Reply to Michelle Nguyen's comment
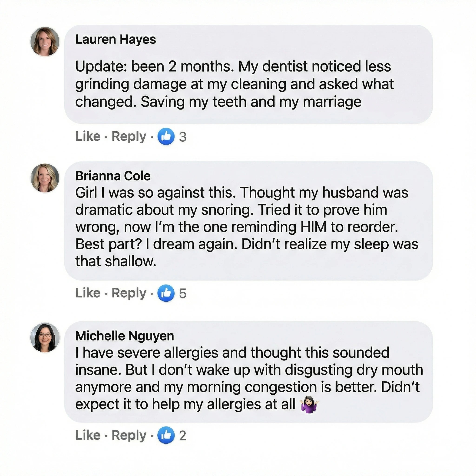Viewport: 476px width, 476px height. click(129, 435)
